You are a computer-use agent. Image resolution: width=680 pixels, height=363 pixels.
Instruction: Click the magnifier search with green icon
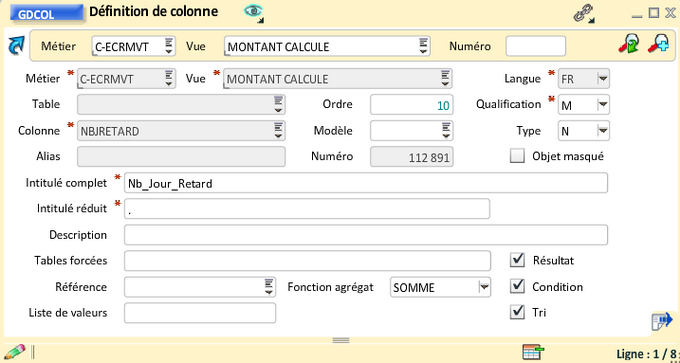[629, 45]
